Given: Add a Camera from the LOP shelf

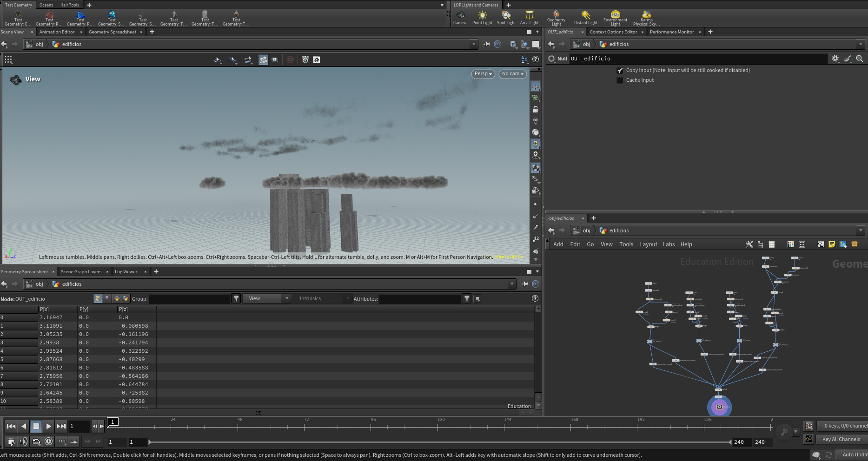Looking at the screenshot, I should click(460, 18).
